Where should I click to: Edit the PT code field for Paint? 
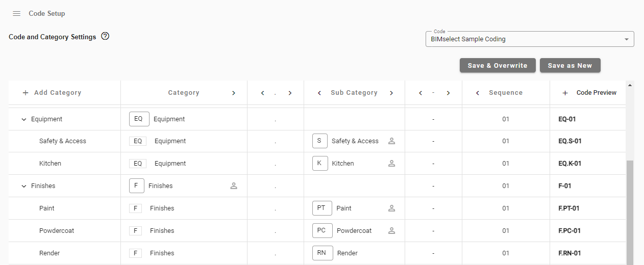point(321,208)
